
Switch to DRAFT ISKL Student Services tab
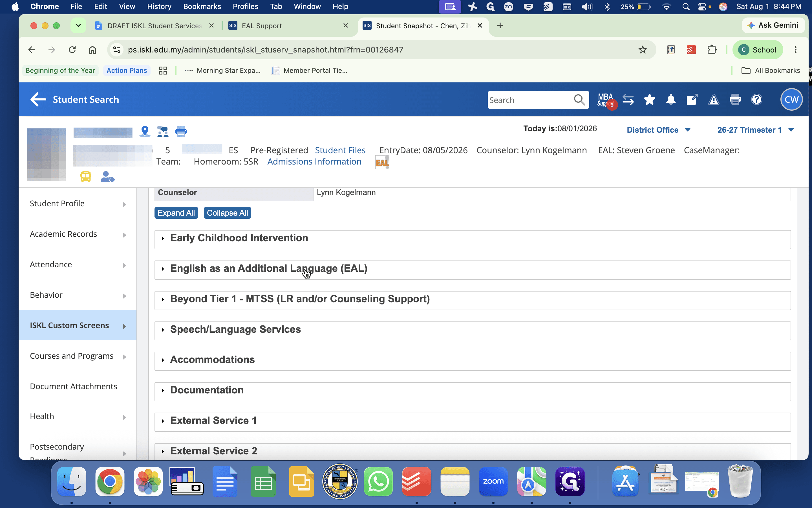point(154,25)
